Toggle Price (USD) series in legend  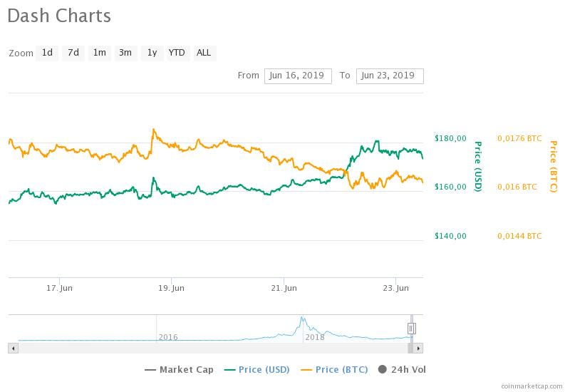tap(256, 370)
